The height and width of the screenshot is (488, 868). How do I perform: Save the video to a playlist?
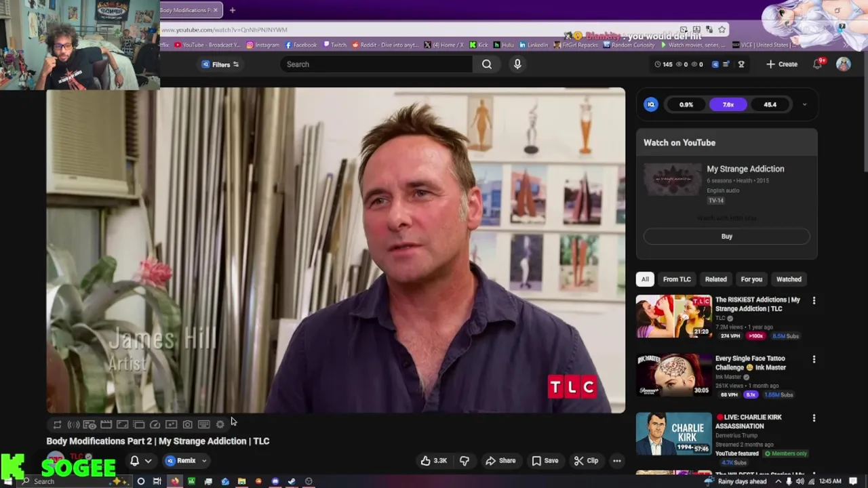pos(545,461)
